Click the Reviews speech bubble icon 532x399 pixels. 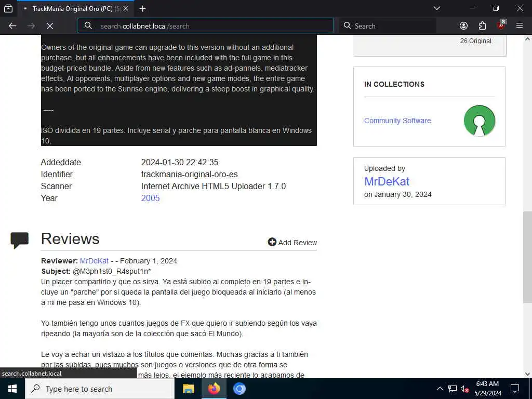(20, 240)
